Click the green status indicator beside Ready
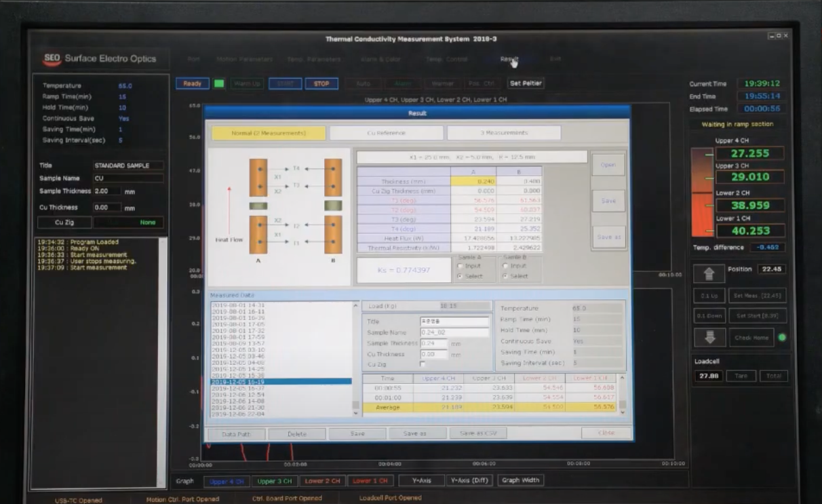 coord(219,84)
